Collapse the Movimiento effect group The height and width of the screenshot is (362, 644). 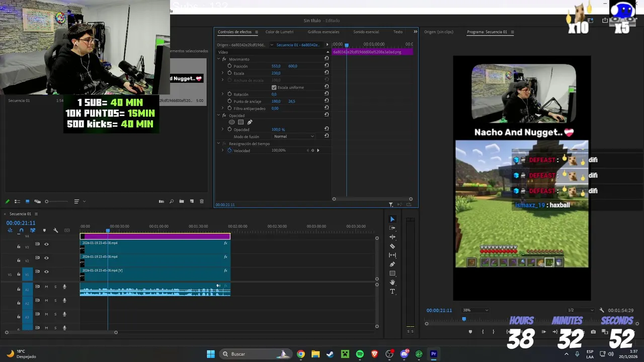[x=218, y=59]
